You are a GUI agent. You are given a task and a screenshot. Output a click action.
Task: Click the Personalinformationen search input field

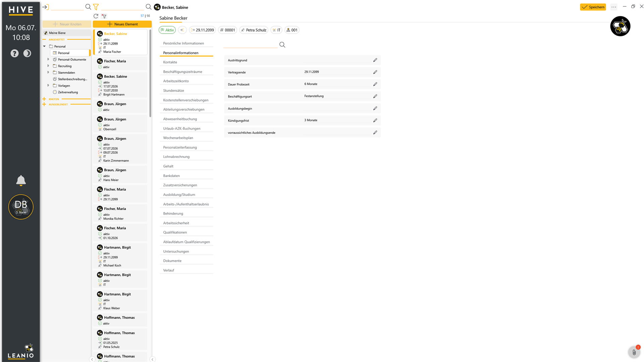[x=250, y=45]
